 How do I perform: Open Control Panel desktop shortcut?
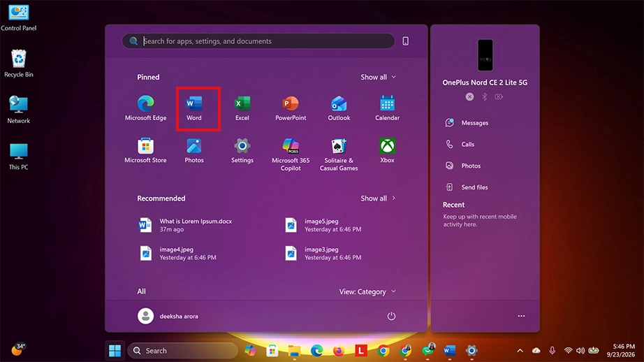point(18,18)
